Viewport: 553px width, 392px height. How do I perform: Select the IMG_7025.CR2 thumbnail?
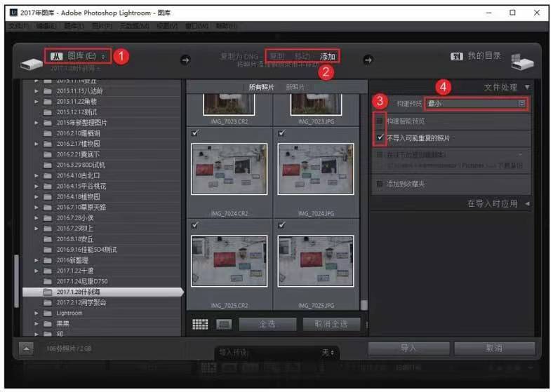[x=229, y=261]
